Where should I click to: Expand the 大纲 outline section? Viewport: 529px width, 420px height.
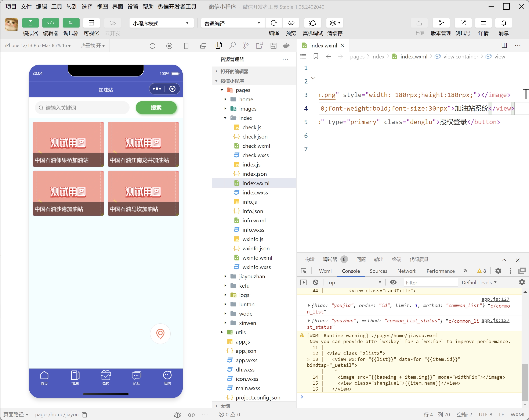[x=255, y=406]
